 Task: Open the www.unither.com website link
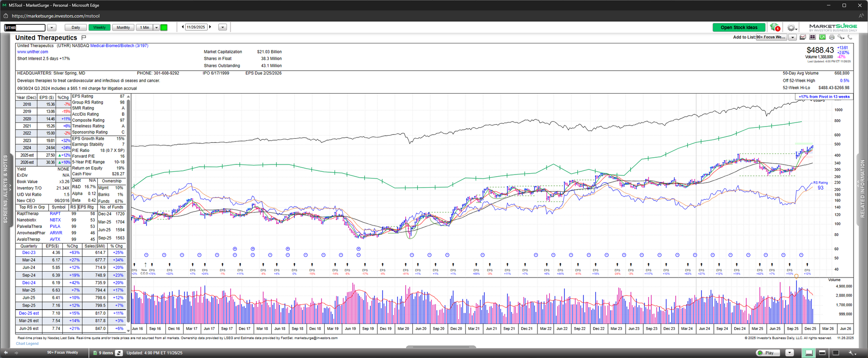(x=33, y=52)
